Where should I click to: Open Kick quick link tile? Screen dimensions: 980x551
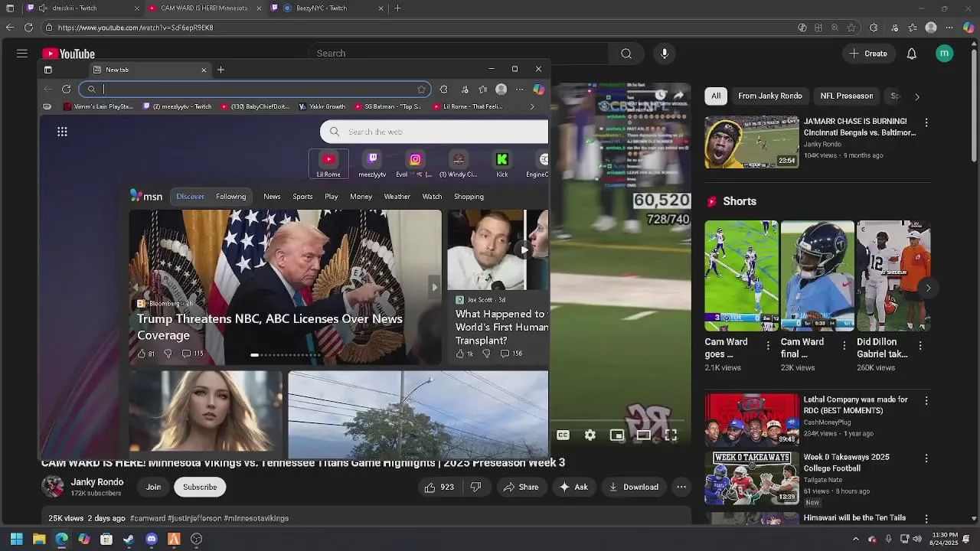point(502,164)
